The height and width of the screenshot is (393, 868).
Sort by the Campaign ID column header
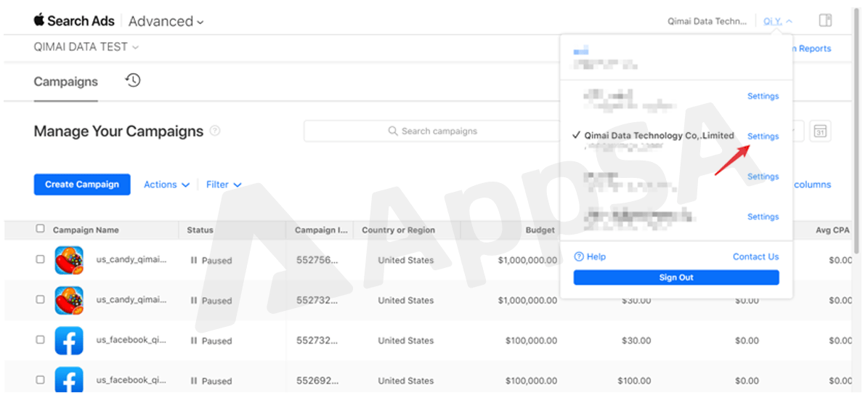point(321,230)
